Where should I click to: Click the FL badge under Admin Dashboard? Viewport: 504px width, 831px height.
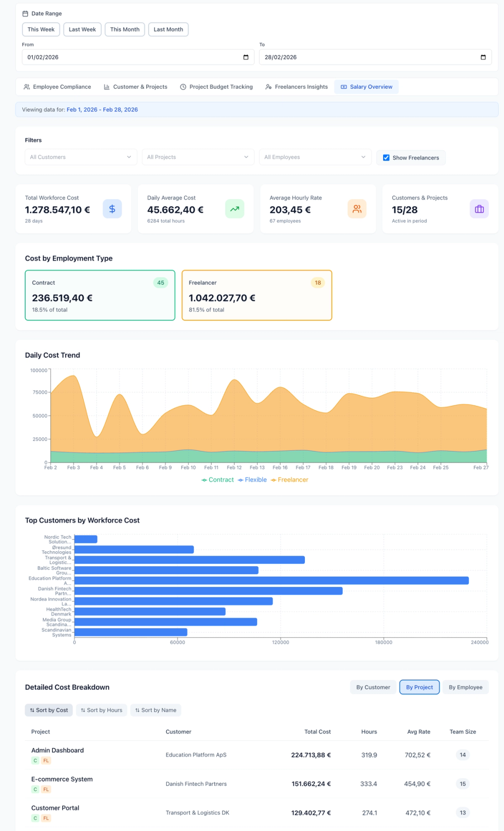pos(46,760)
